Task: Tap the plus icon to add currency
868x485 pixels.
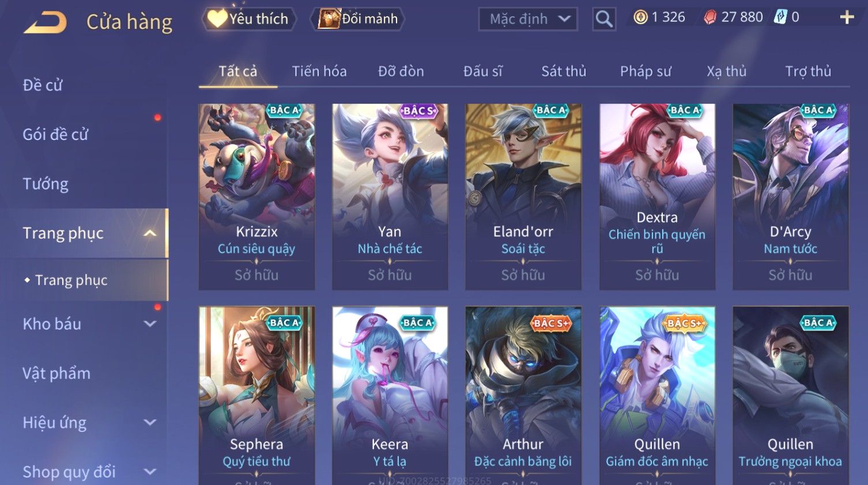Action: point(847,17)
